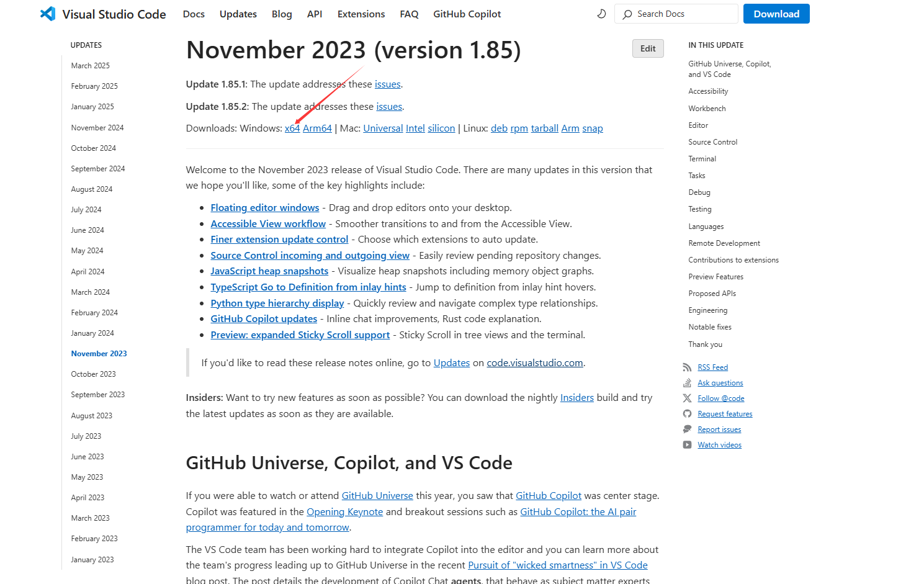Download the Mac silicon build
This screenshot has width=924, height=584.
(441, 128)
